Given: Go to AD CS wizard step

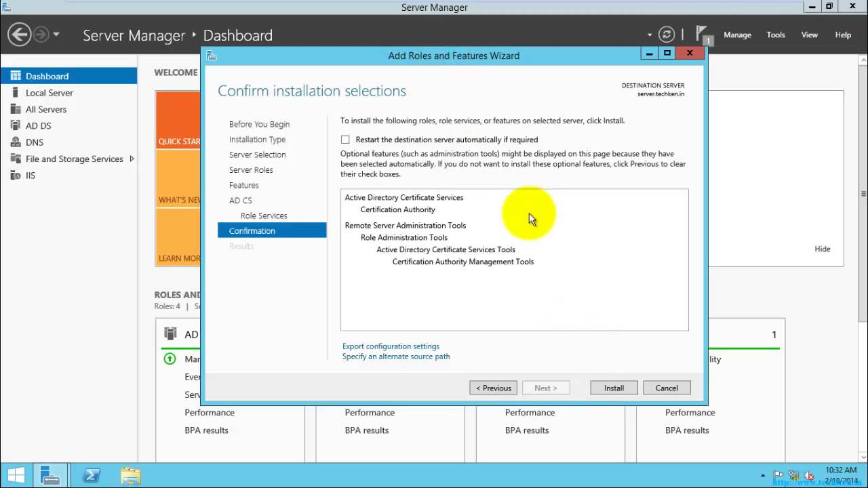Looking at the screenshot, I should coord(240,201).
